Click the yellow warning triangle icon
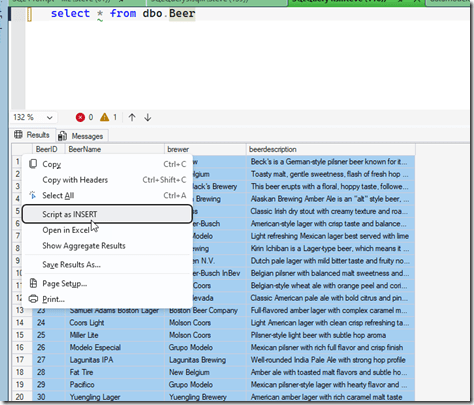Viewport: 474px width, 405px height. coord(104,117)
